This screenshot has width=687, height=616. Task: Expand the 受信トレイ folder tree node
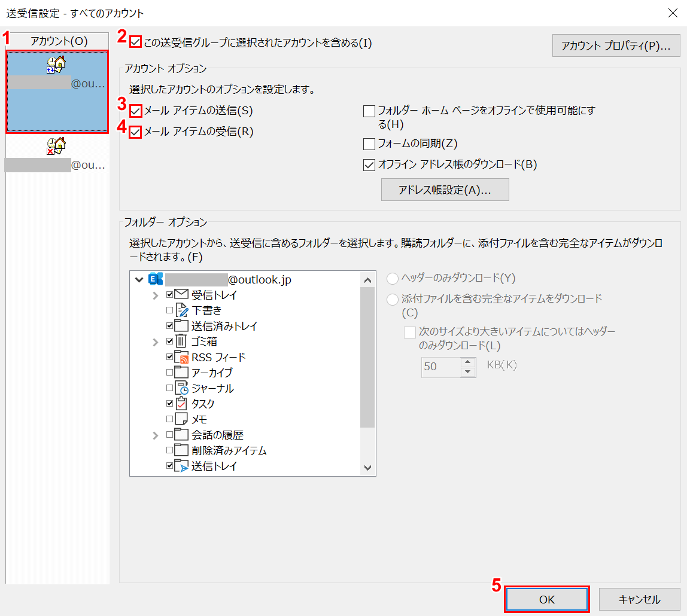pos(155,295)
